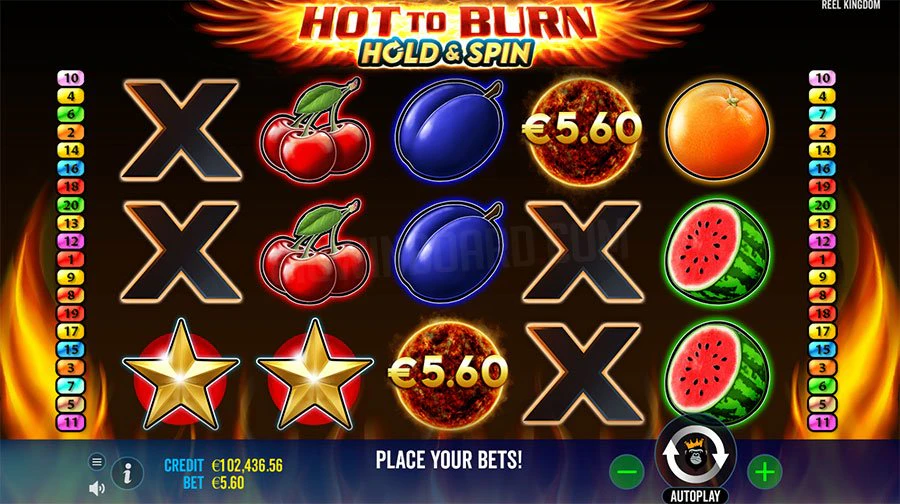Select payline 7 on right side
The height and width of the screenshot is (504, 900).
(823, 114)
